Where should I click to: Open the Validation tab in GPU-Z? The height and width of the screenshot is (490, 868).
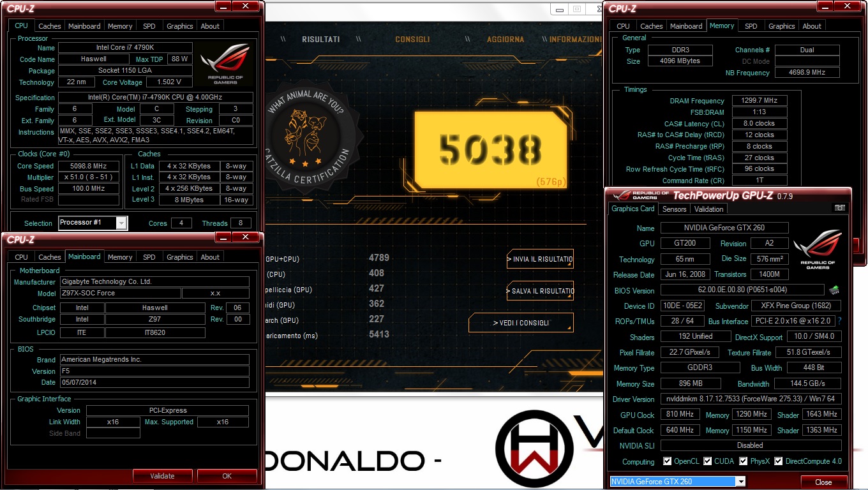click(709, 209)
